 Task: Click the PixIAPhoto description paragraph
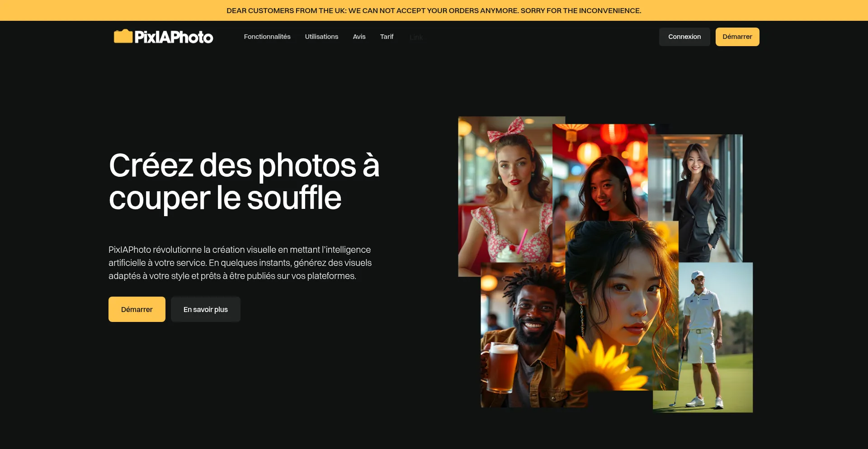pos(240,262)
